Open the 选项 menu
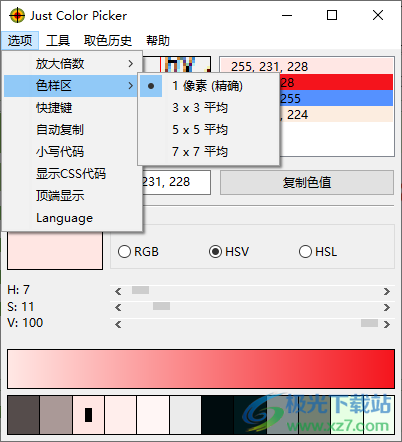Image resolution: width=402 pixels, height=442 pixels. click(20, 41)
